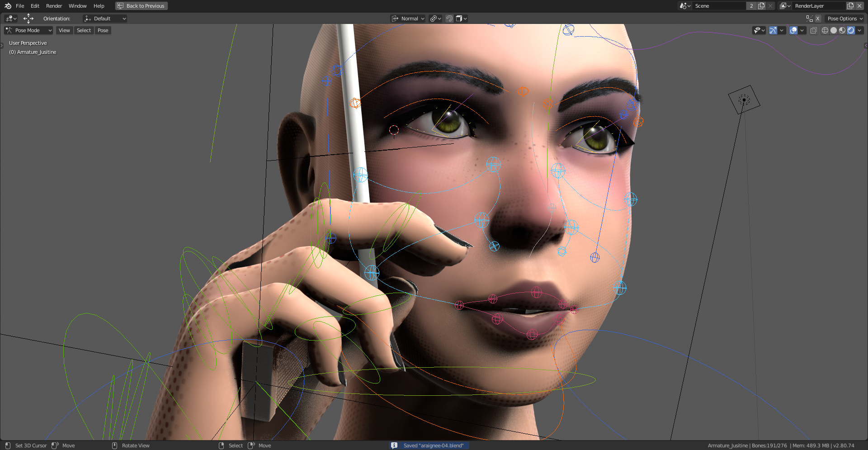Select the camera box object at right
868x450 pixels.
point(744,100)
